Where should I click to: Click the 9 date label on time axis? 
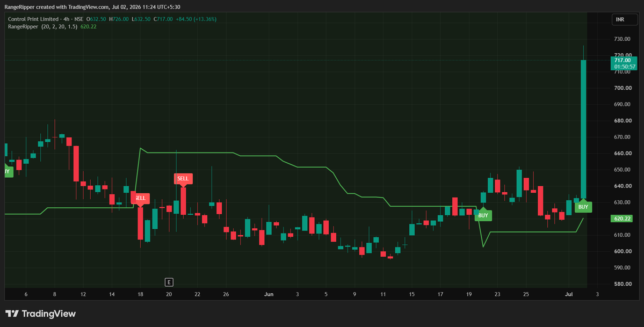click(x=354, y=295)
